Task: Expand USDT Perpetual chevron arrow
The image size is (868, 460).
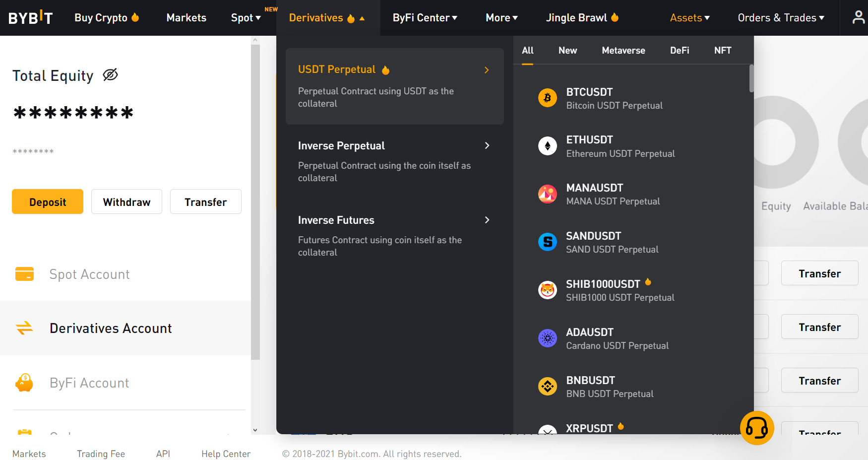Action: (x=487, y=70)
